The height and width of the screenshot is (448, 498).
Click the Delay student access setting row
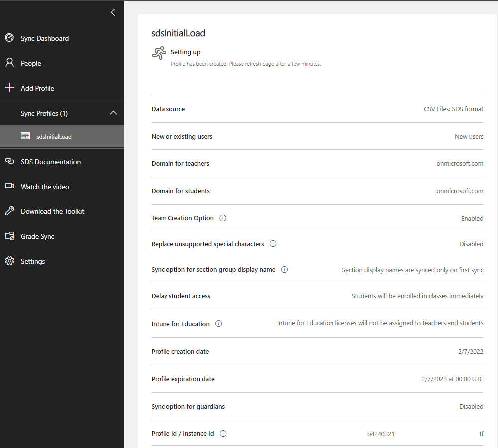point(181,295)
